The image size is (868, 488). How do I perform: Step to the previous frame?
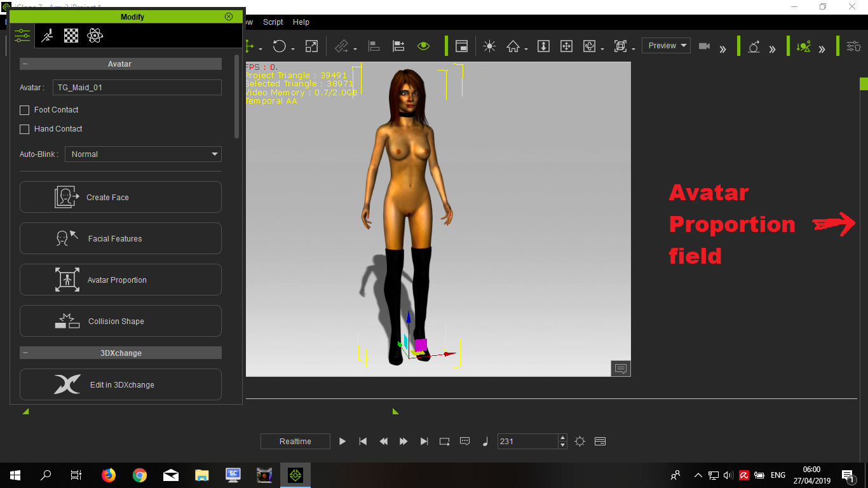(x=384, y=441)
